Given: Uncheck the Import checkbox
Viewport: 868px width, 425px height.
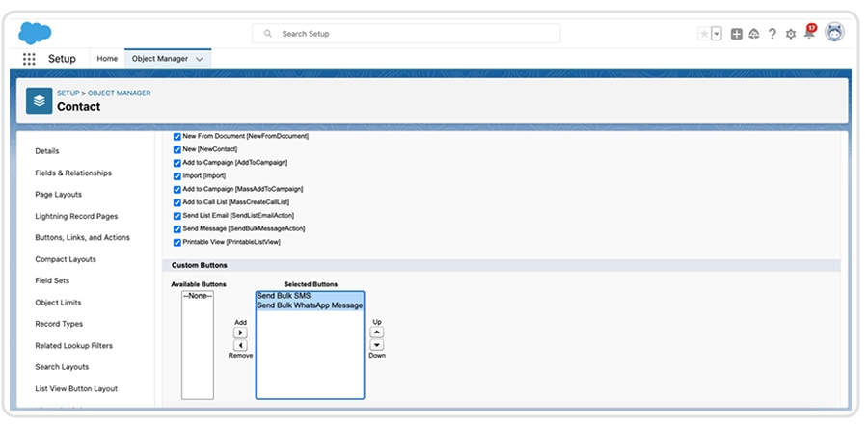Looking at the screenshot, I should (176, 175).
